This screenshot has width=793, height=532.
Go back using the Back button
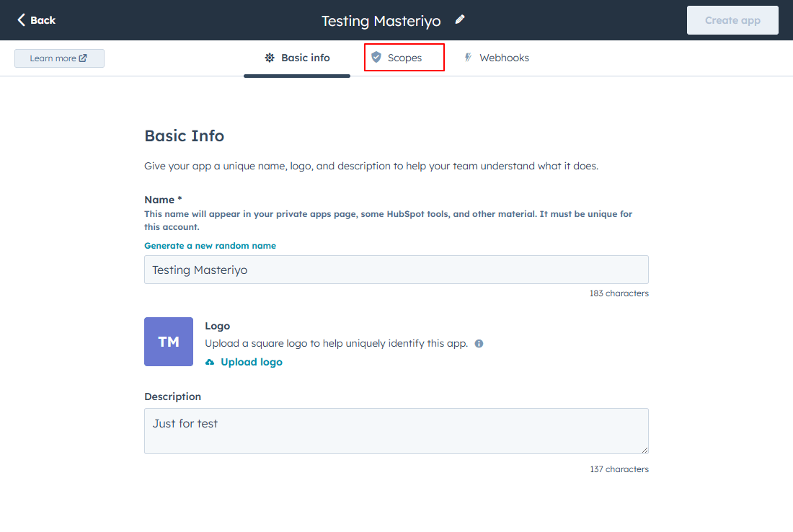37,20
